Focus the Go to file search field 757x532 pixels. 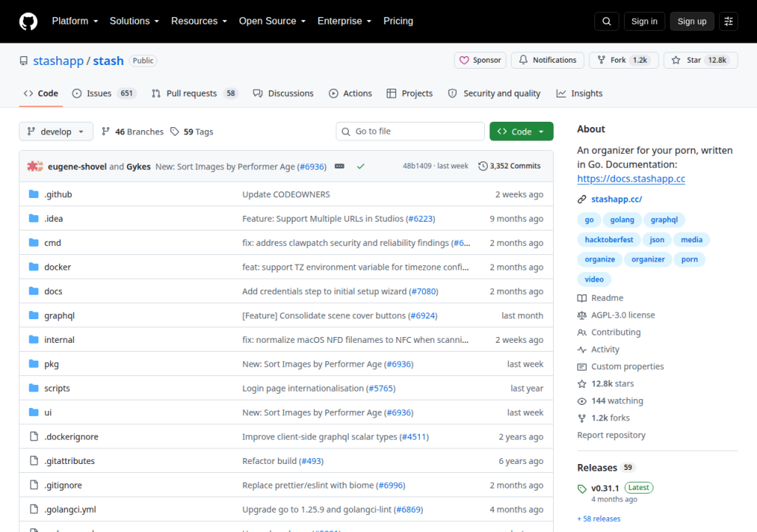click(410, 132)
